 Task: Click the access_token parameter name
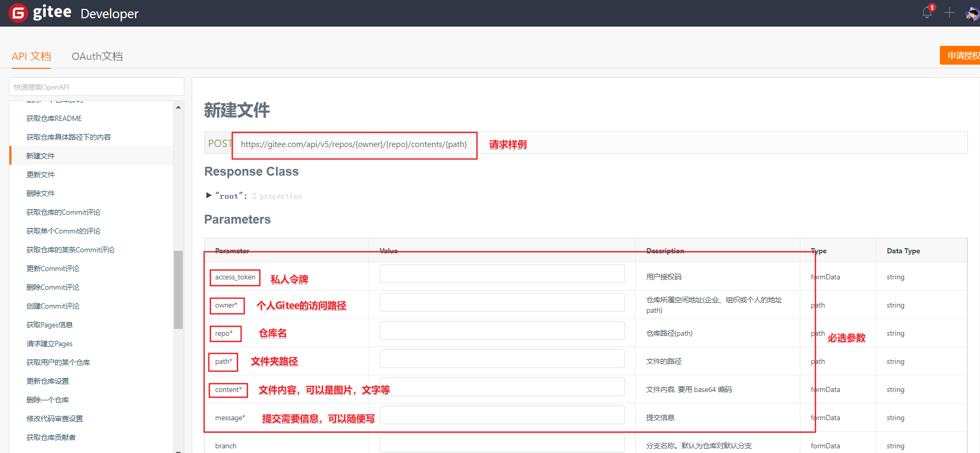pyautogui.click(x=235, y=277)
